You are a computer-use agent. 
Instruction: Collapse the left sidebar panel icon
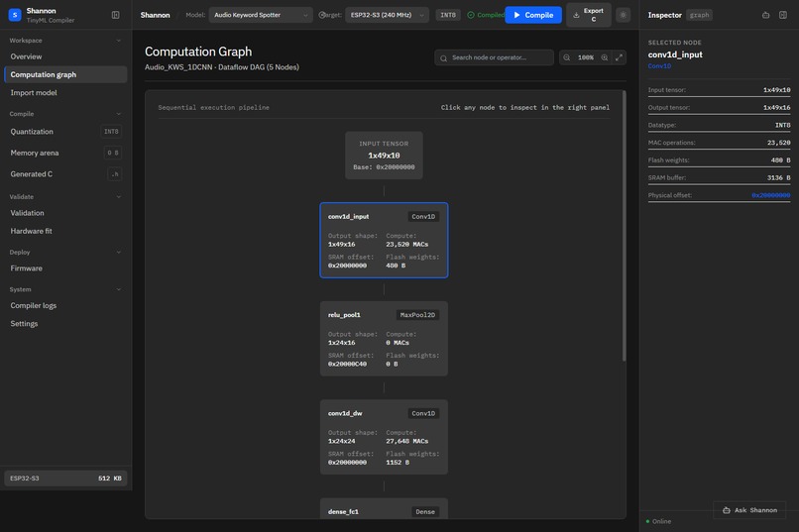click(116, 15)
